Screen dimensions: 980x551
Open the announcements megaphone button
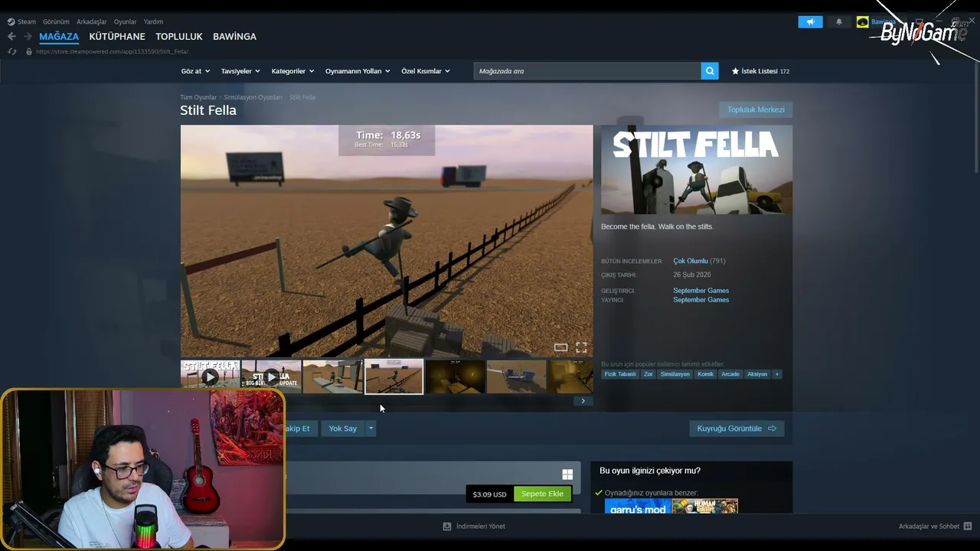coord(810,21)
